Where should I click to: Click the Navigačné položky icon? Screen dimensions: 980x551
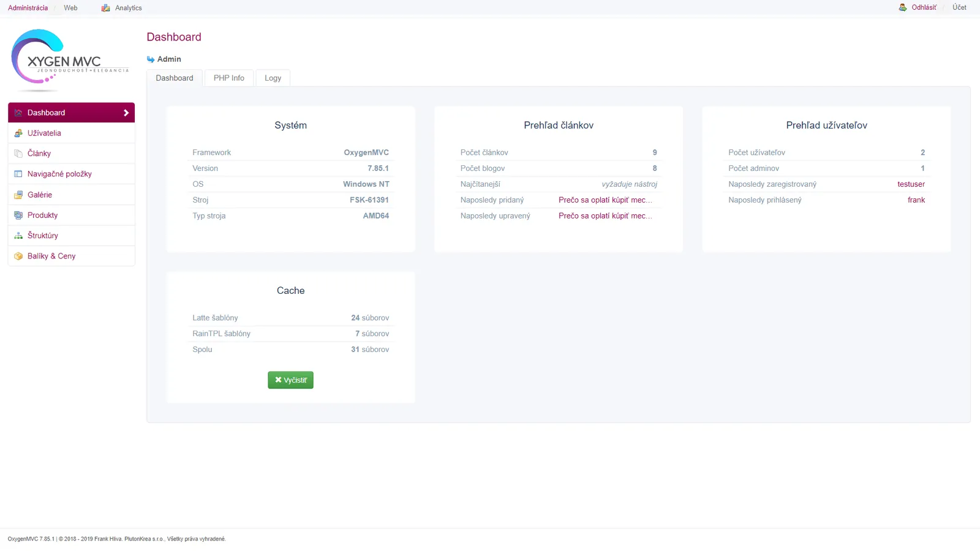[x=18, y=174]
